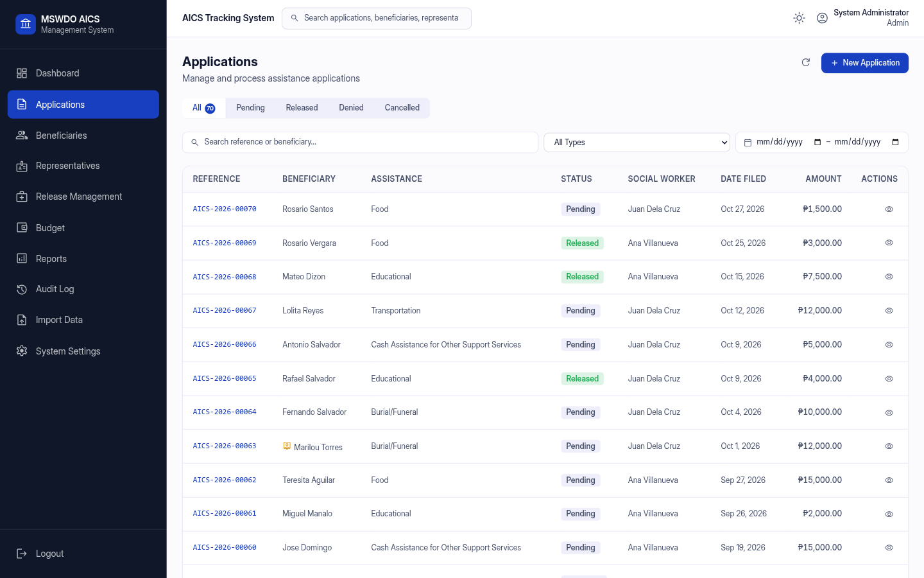Viewport: 924px width, 578px height.
Task: Click the MSWDO AICS logo icon
Action: tap(26, 24)
